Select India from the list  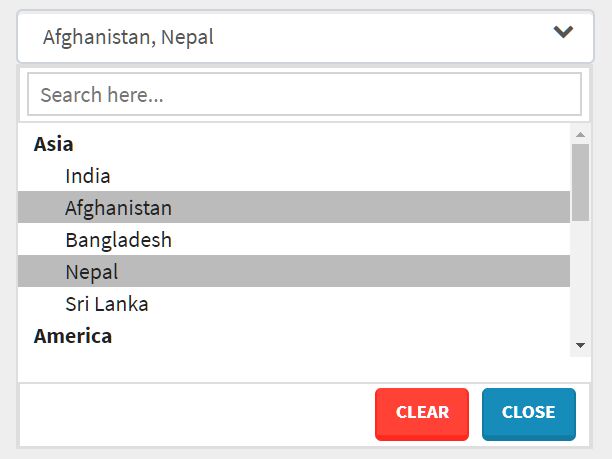pyautogui.click(x=88, y=176)
